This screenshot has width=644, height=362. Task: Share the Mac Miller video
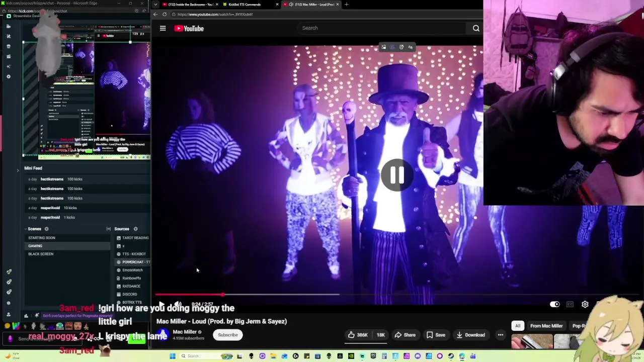click(405, 335)
